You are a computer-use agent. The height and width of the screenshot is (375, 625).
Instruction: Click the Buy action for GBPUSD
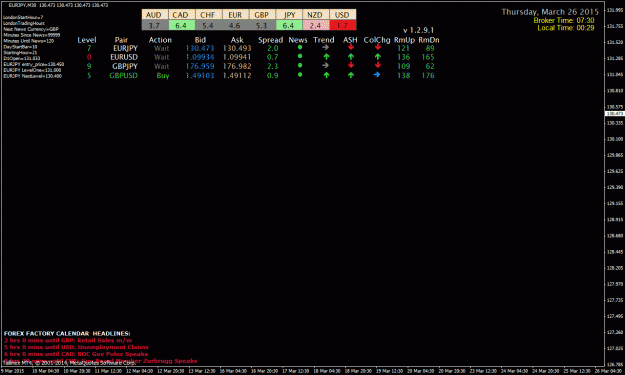point(163,75)
